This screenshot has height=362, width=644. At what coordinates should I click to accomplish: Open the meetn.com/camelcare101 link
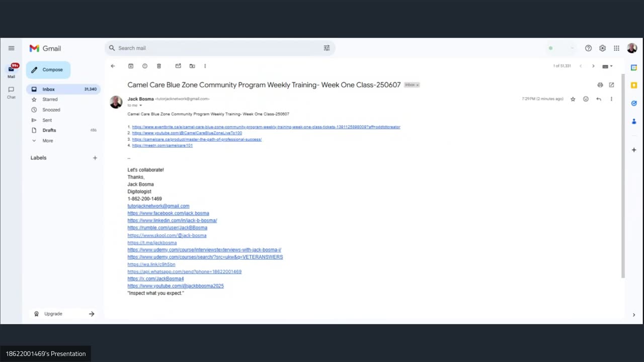coord(163,145)
